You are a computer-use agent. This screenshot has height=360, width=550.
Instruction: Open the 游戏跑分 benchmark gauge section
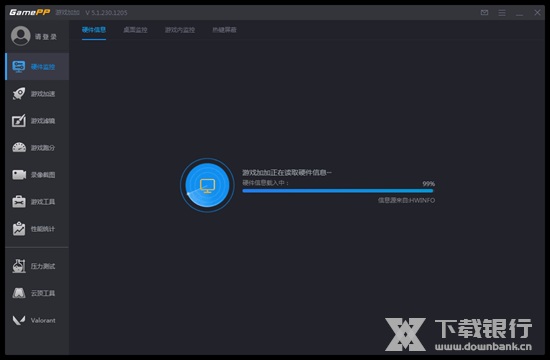point(37,148)
